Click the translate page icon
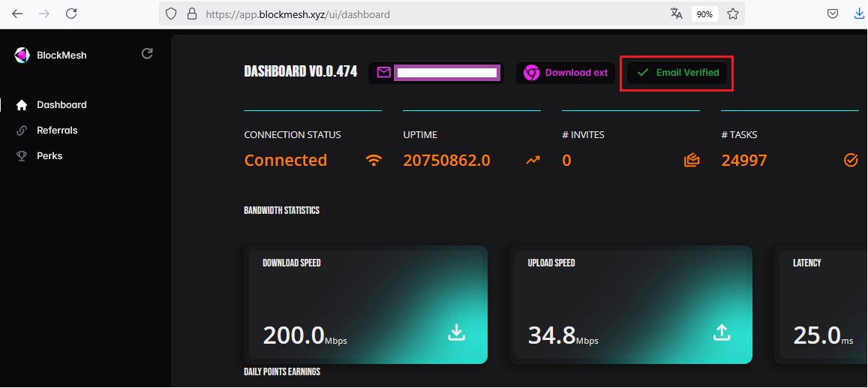This screenshot has width=868, height=388. (x=677, y=14)
